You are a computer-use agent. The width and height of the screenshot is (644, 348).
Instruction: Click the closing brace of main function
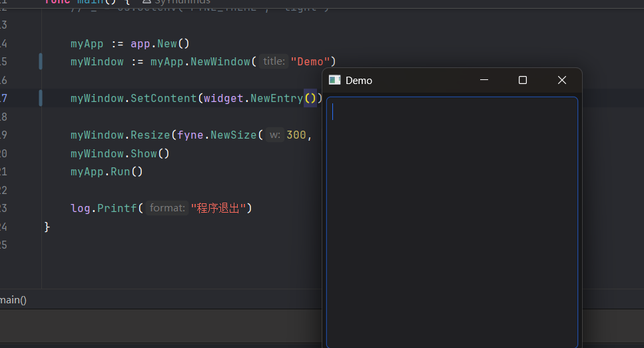click(47, 227)
